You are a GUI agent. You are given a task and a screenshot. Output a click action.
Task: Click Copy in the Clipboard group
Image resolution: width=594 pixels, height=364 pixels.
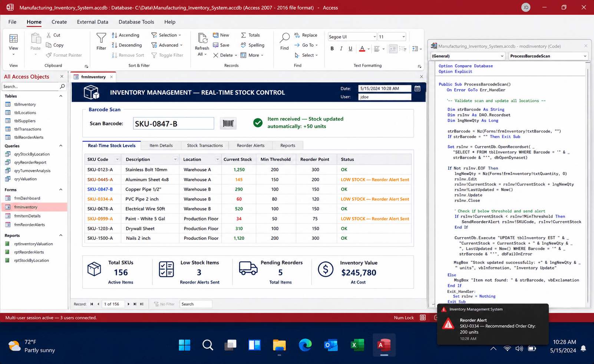[55, 45]
